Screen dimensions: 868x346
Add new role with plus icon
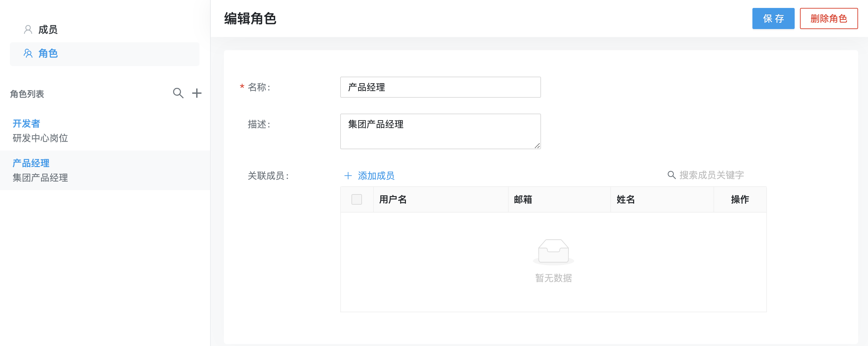(x=197, y=93)
